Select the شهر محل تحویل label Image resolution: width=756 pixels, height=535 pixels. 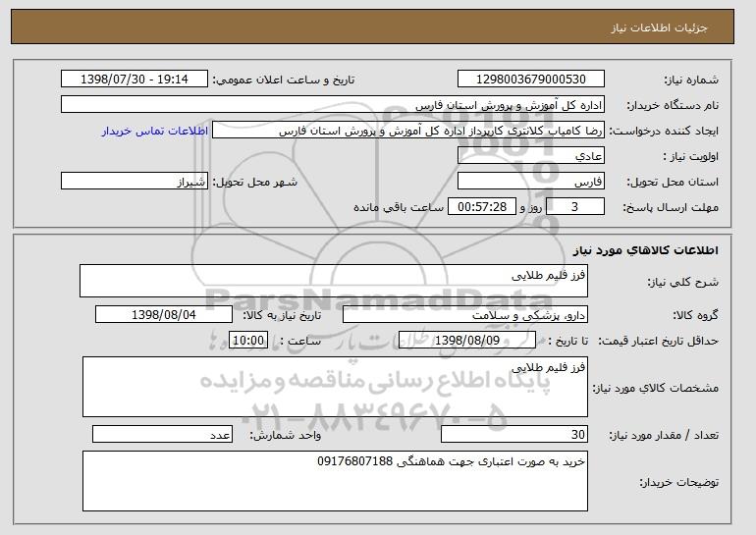(255, 183)
